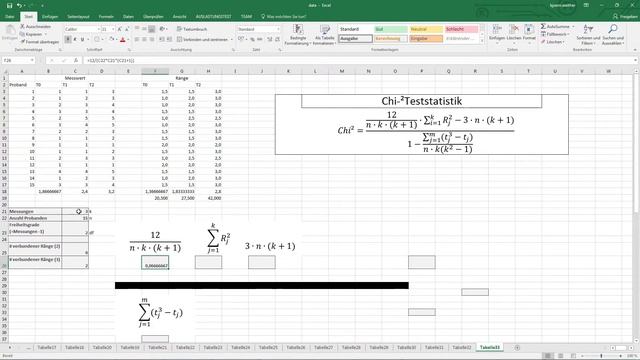Apply the Ausgabe cell style

click(x=356, y=39)
